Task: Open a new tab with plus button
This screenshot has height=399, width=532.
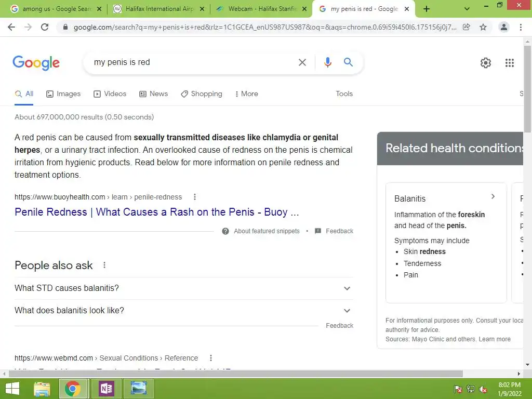Action: 427,9
